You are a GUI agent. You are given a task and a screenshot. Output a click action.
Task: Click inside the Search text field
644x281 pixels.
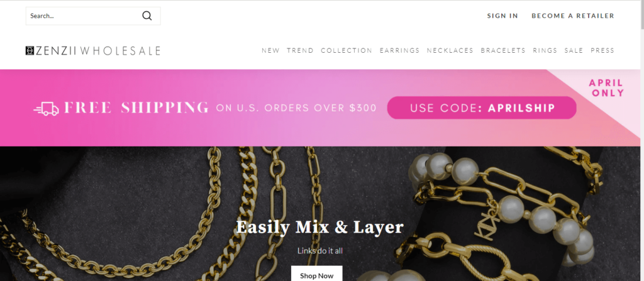pos(82,16)
